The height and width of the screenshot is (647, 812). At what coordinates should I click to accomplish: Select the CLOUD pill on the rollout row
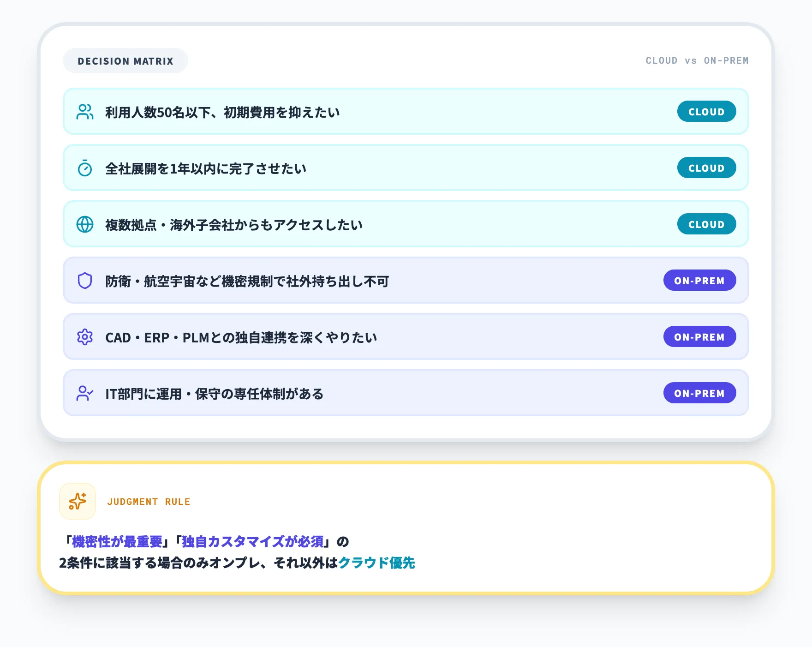coord(706,168)
